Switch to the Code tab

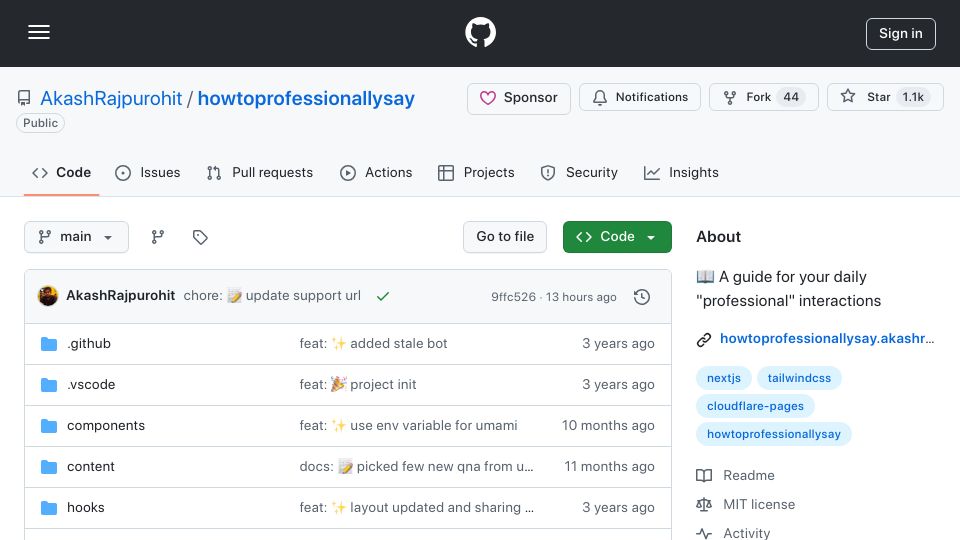click(61, 173)
